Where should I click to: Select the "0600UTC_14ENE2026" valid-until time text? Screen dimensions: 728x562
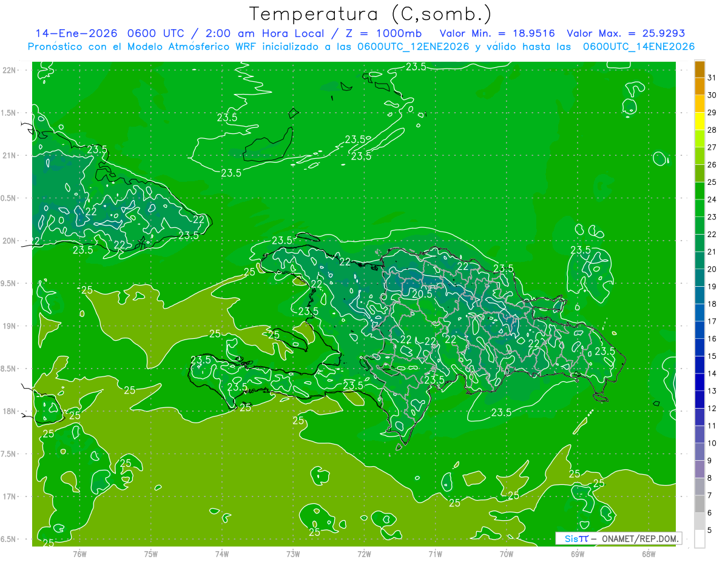[638, 47]
